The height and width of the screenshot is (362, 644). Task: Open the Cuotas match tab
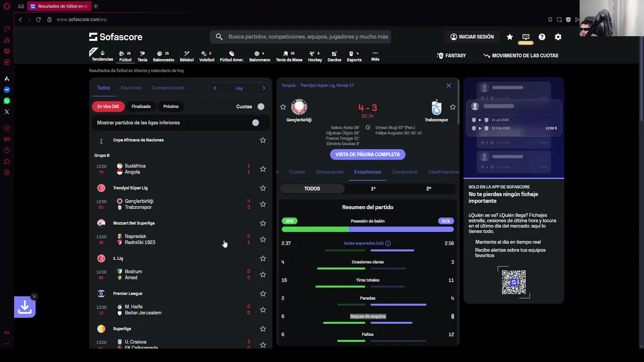pyautogui.click(x=297, y=172)
